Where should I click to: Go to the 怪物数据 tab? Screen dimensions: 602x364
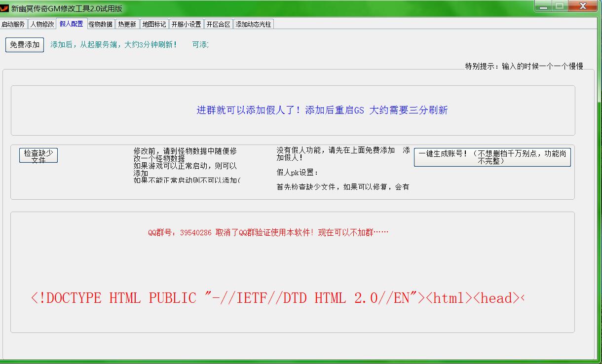101,24
